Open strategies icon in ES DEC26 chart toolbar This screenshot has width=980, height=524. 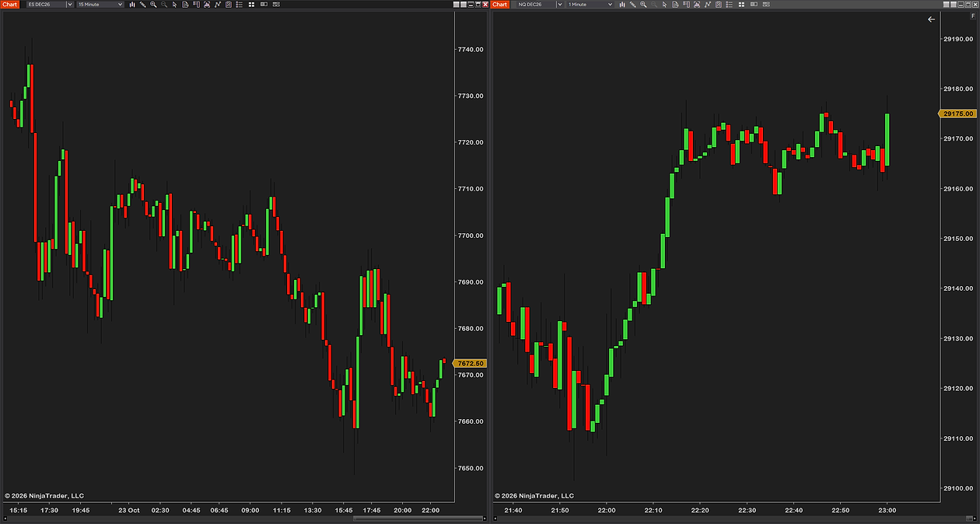[x=228, y=5]
